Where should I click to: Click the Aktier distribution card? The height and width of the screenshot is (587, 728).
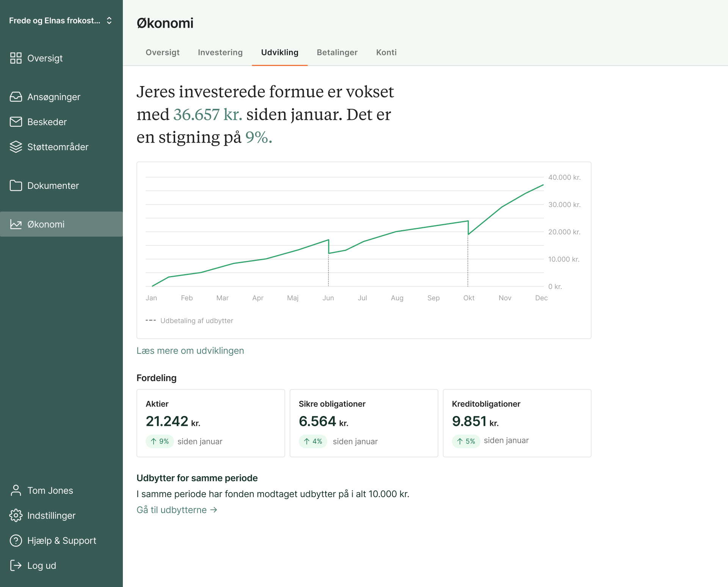click(x=210, y=423)
